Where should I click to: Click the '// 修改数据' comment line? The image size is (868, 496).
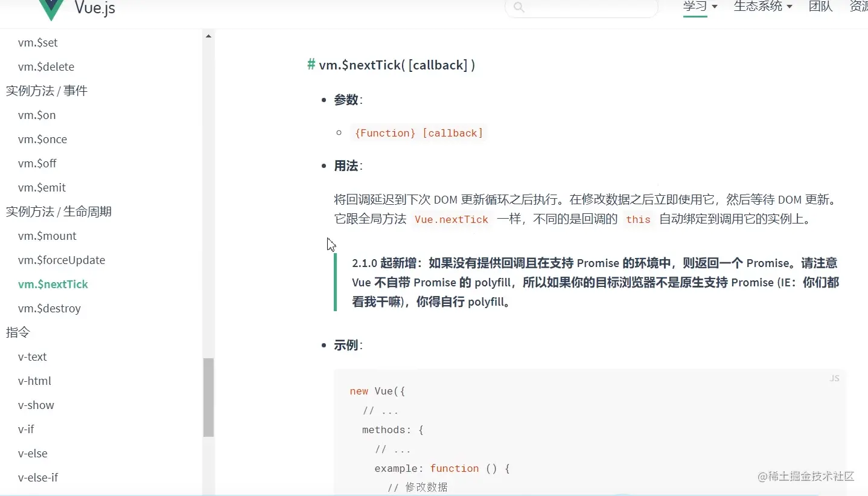pos(418,487)
